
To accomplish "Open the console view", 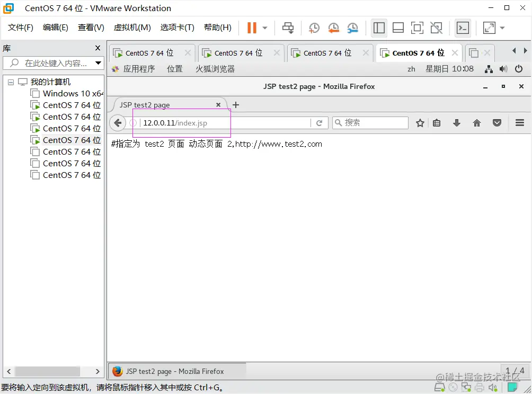I will coord(463,28).
